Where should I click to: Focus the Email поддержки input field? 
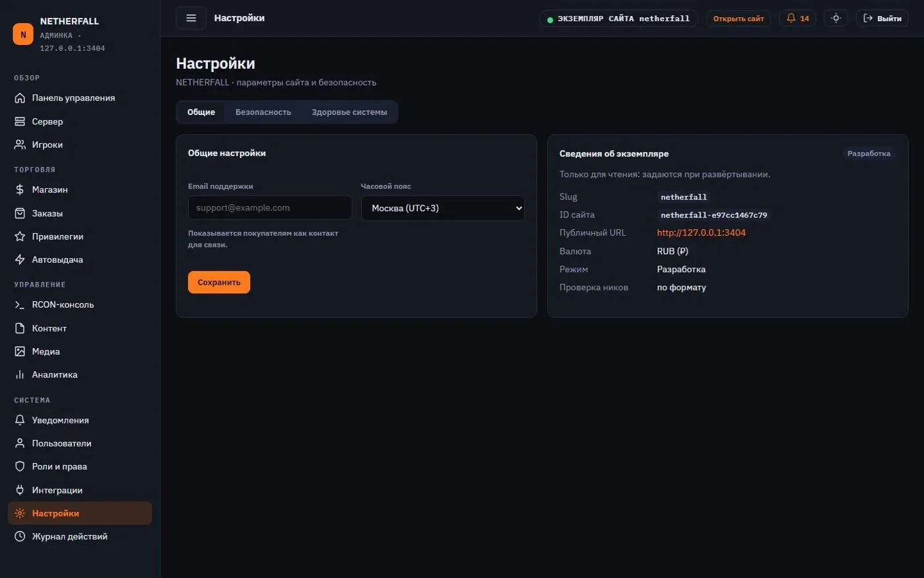click(270, 208)
